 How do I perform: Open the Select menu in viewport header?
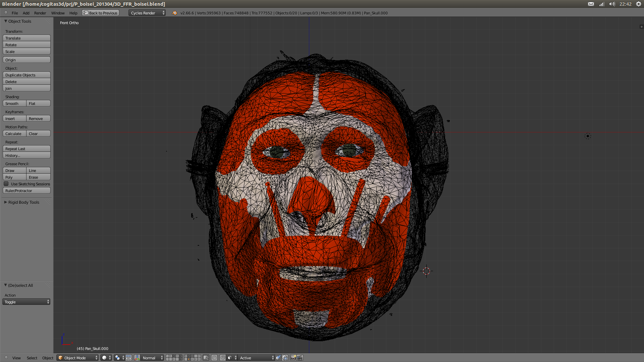32,358
